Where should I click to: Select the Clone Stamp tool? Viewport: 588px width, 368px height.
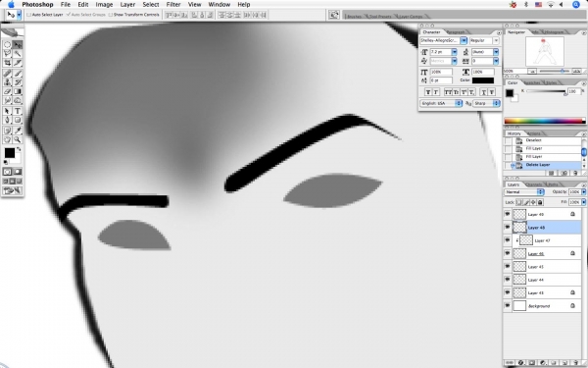tap(7, 82)
